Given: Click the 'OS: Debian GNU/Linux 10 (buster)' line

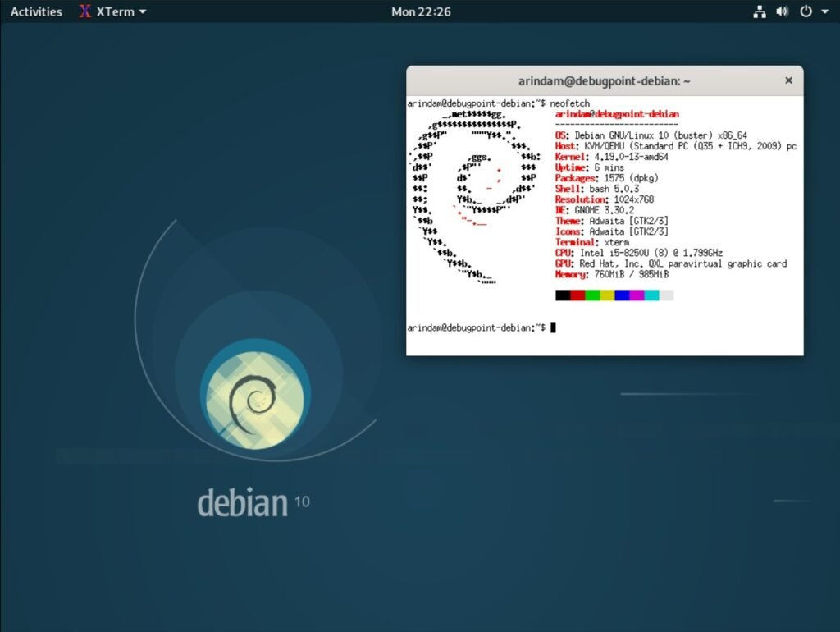Looking at the screenshot, I should [x=651, y=135].
